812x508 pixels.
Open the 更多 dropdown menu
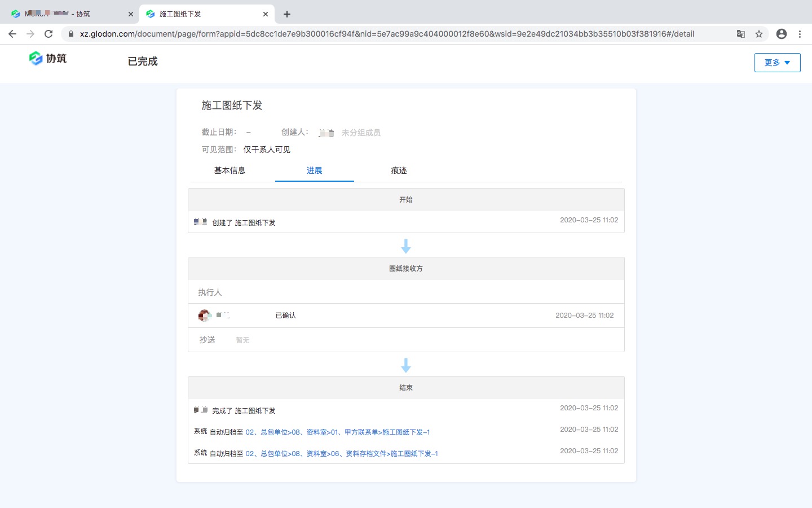[x=776, y=63]
